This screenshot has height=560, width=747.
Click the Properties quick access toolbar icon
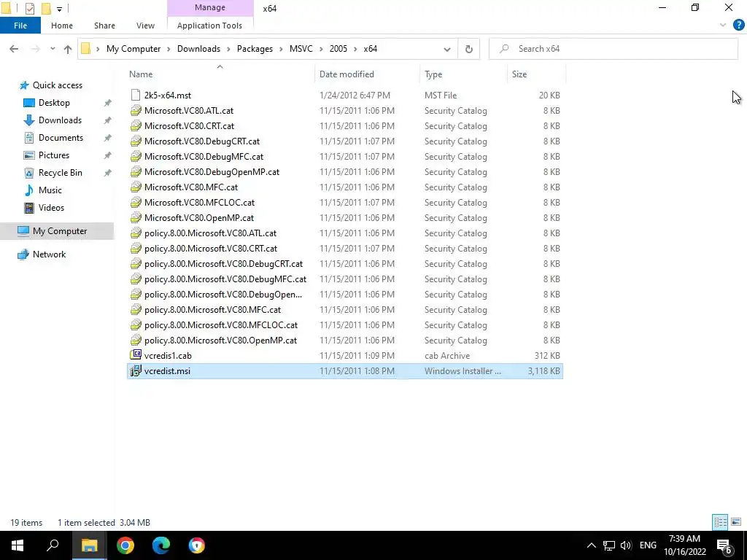click(29, 8)
